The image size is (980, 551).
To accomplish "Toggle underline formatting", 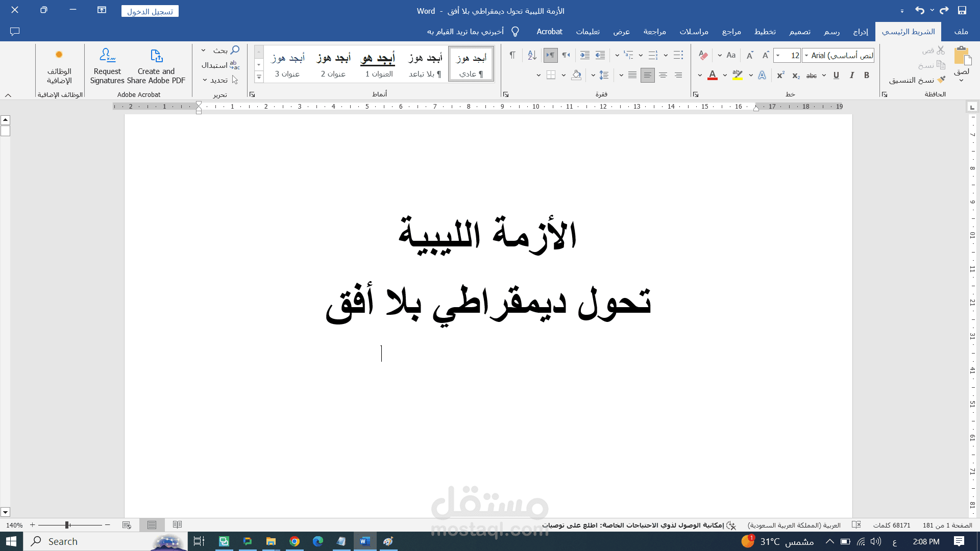I will [x=836, y=75].
